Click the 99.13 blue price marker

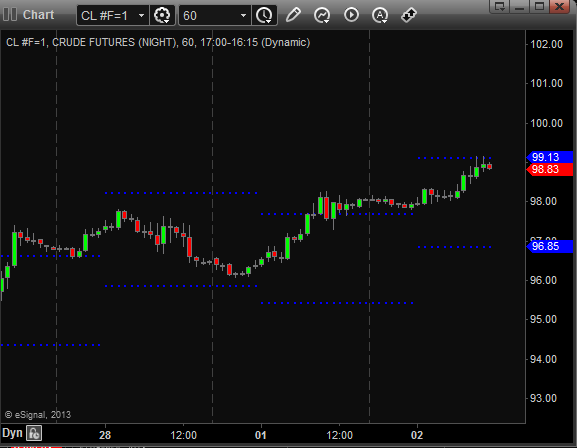(x=550, y=157)
